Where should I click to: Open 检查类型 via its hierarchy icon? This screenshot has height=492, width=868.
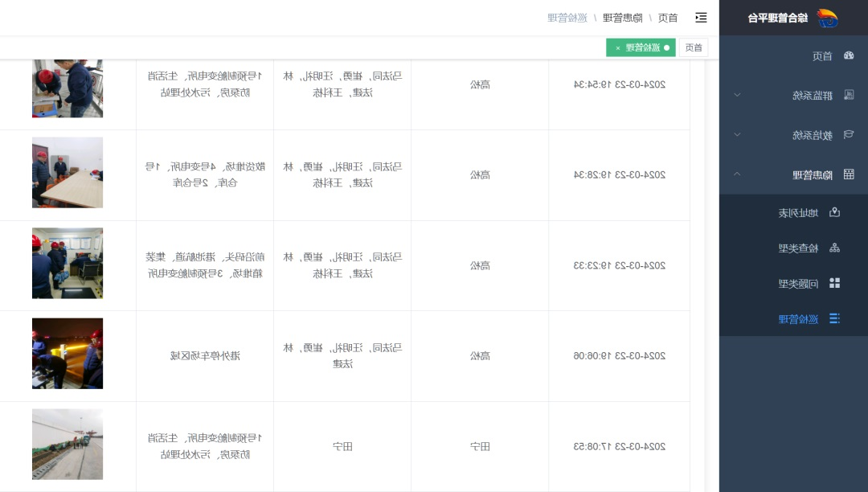pyautogui.click(x=834, y=248)
